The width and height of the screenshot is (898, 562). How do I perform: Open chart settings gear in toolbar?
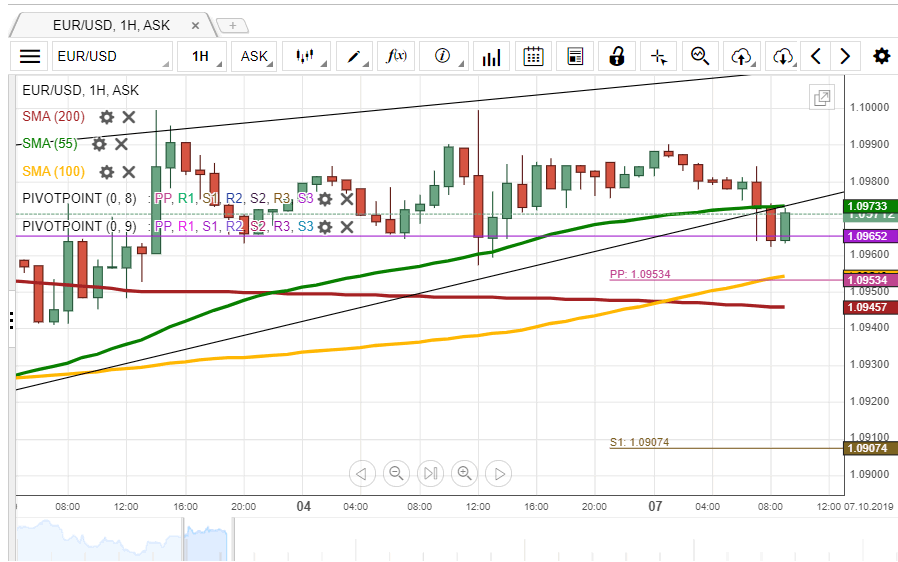881,57
